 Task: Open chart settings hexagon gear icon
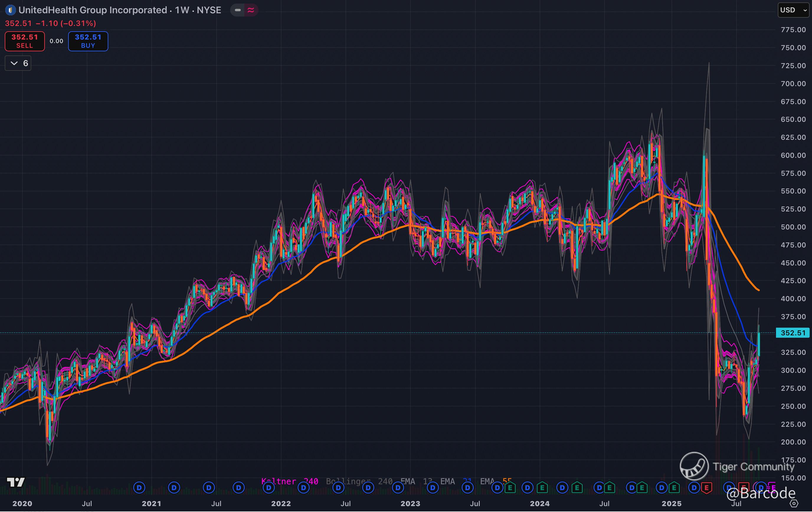[794, 503]
